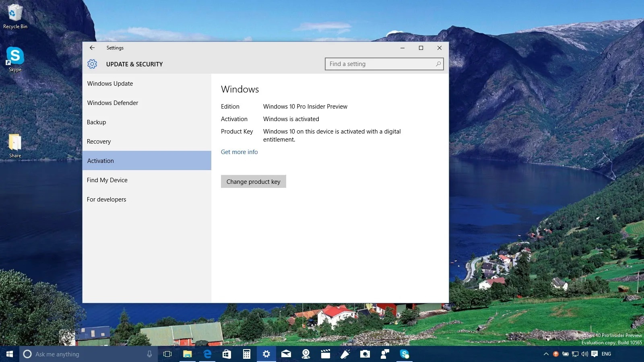Viewport: 644px width, 362px height.
Task: Click the Ask me anything search box
Action: [x=89, y=354]
